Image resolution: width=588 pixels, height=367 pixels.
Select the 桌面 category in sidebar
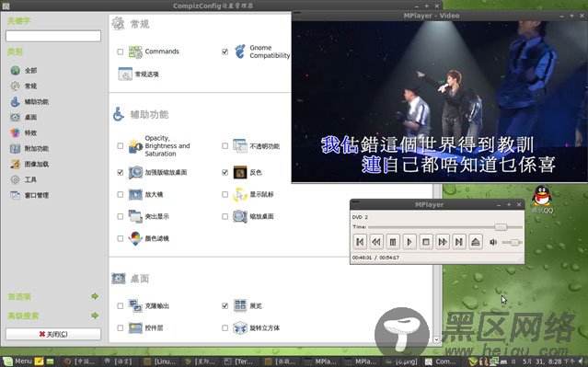[24, 118]
